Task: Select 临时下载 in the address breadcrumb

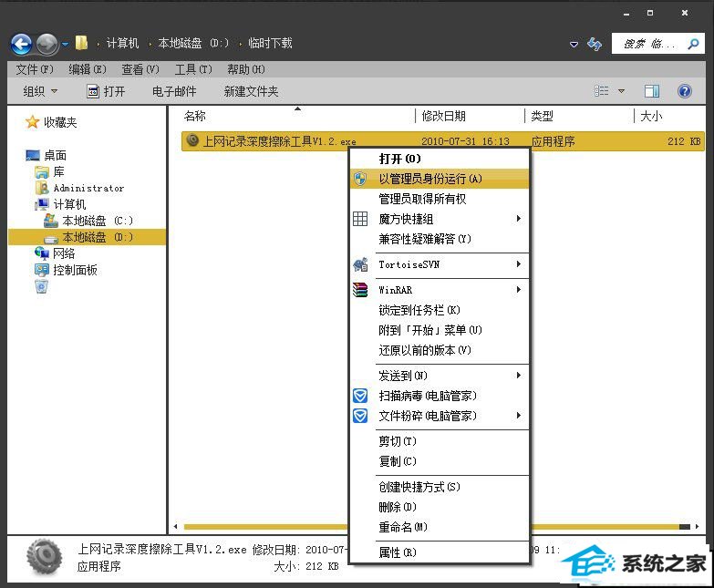Action: click(x=270, y=43)
